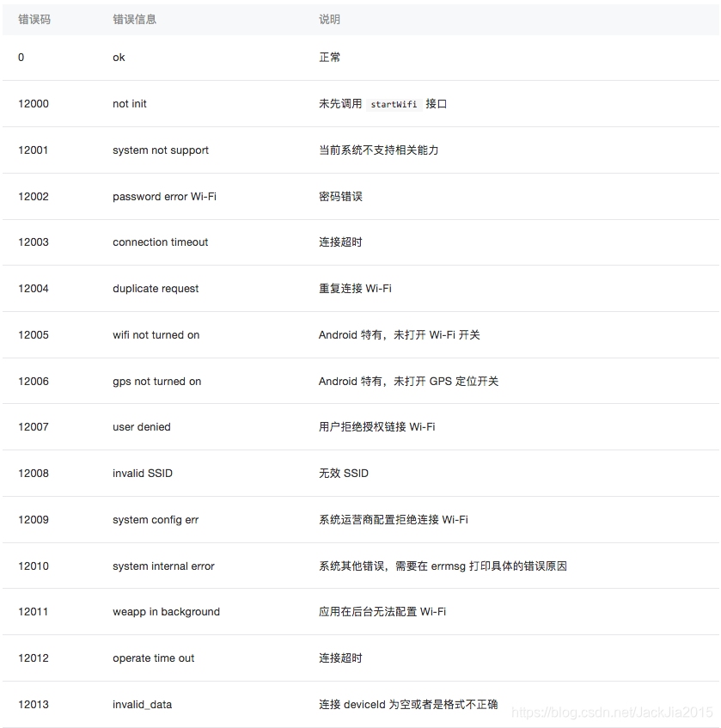Click the 无效 SSID description
Screen dimensions: 721x728
click(x=344, y=474)
